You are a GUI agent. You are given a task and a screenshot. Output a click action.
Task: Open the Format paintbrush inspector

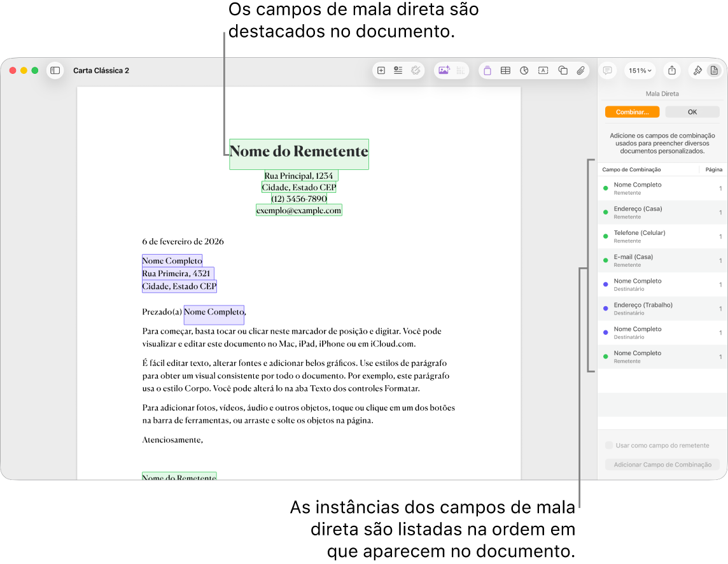(x=697, y=71)
